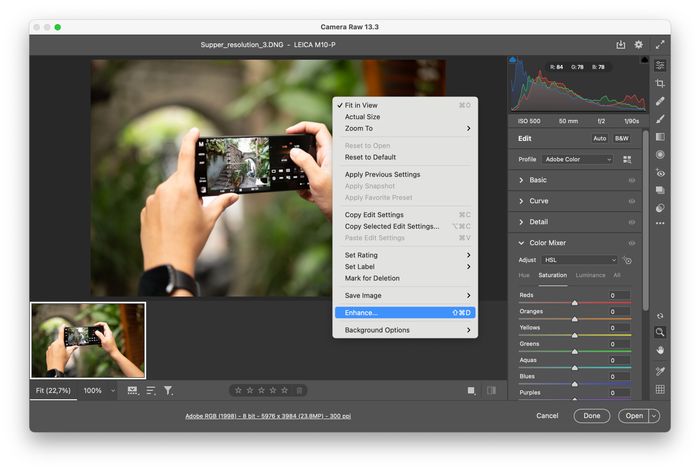Image resolution: width=700 pixels, height=471 pixels.
Task: Collapse the Color Mixer panel
Action: click(x=521, y=243)
